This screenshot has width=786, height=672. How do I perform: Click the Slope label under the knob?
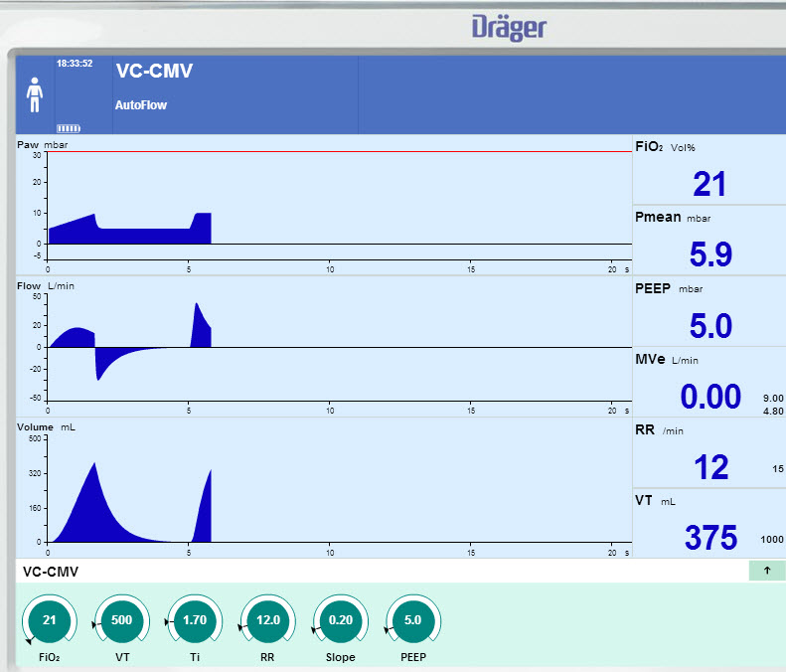coord(341,657)
